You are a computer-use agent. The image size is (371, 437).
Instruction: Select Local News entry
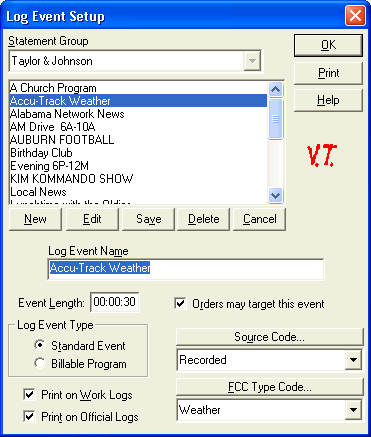click(138, 192)
